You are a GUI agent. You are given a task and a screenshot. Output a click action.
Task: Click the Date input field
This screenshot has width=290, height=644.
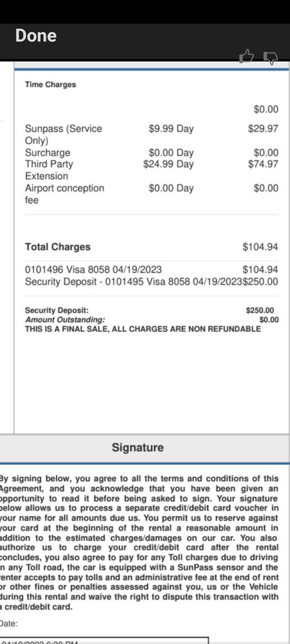tap(105, 641)
